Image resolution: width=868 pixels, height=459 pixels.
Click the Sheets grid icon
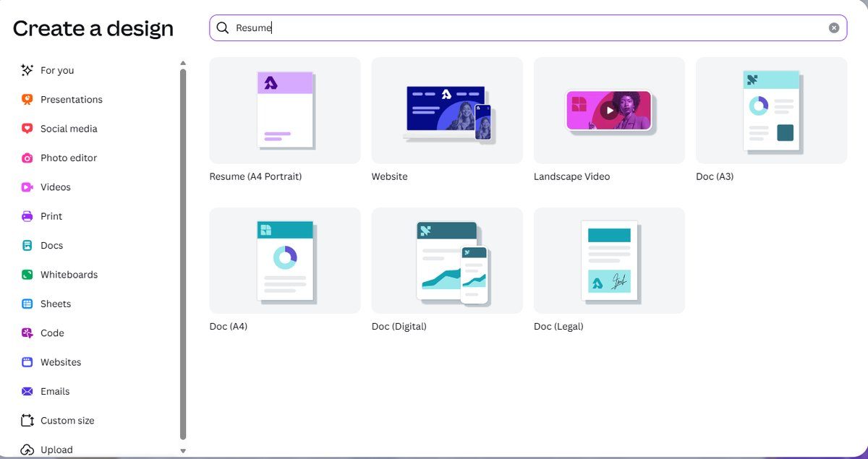[27, 304]
